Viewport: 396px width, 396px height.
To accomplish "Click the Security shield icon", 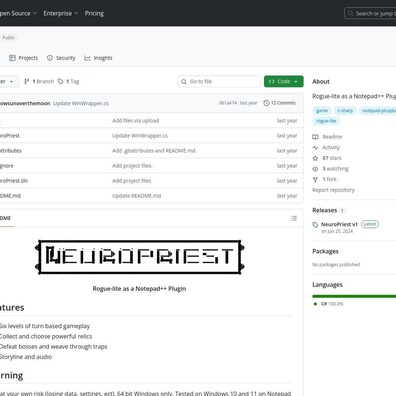I will click(x=50, y=58).
